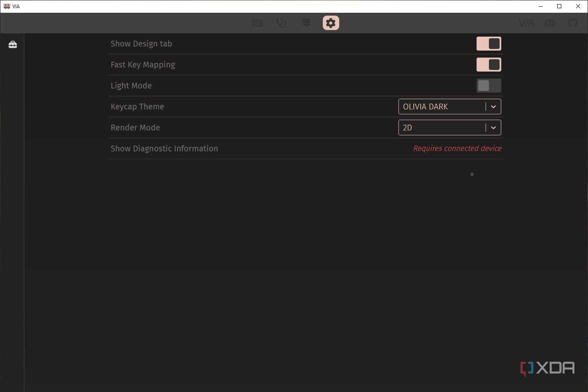
Task: Select the Settings gear tab
Action: click(x=331, y=23)
